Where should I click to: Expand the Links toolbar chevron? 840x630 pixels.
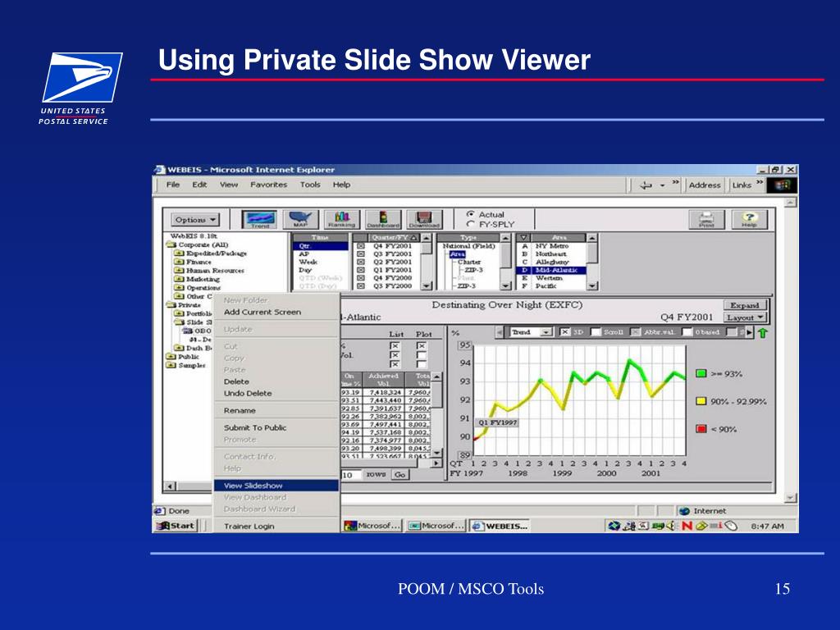(760, 183)
